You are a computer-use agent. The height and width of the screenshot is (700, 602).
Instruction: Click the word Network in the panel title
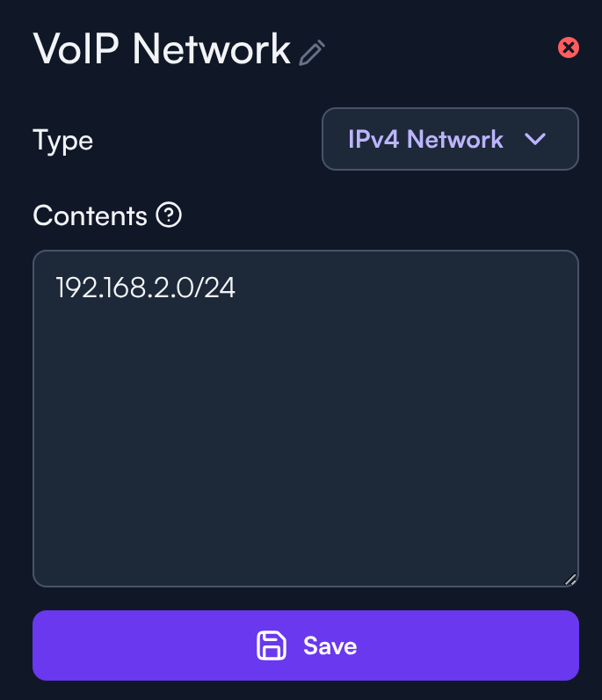pos(211,49)
